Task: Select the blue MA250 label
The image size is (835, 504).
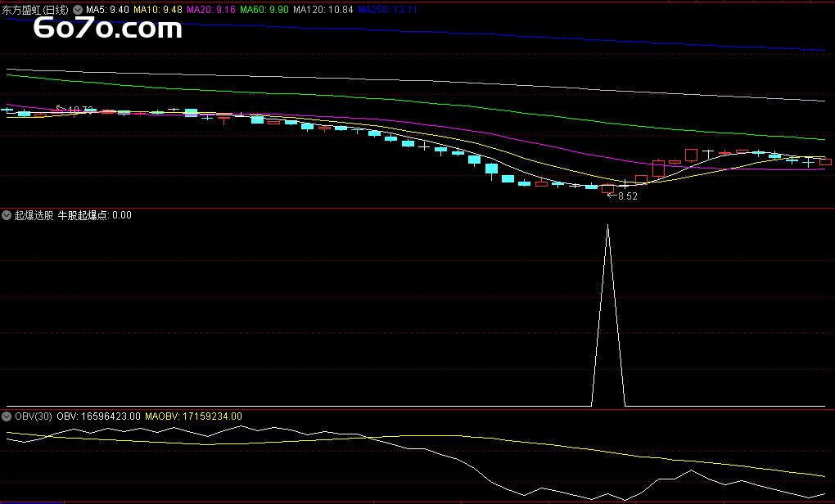Action: point(388,9)
